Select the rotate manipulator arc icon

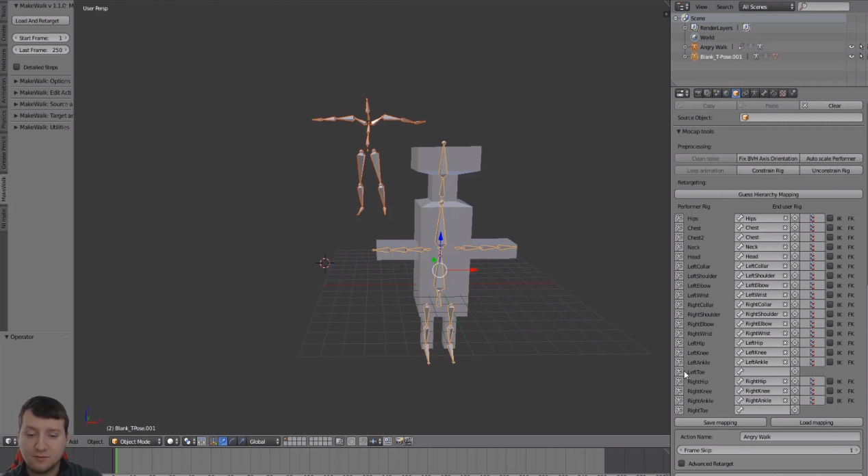232,442
